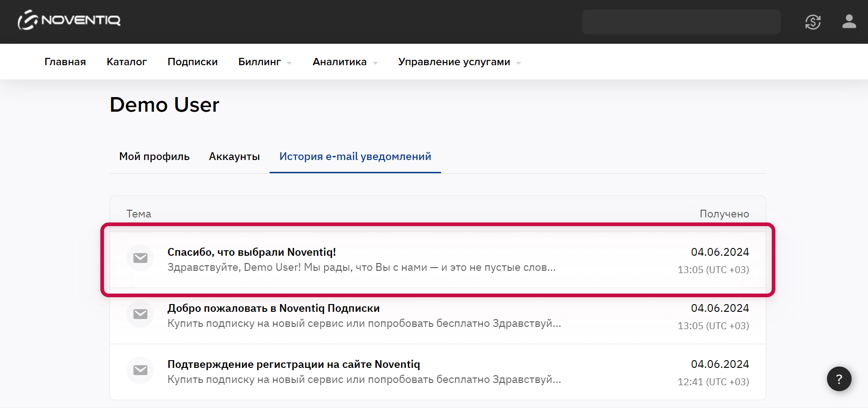
Task: Open 'Добро пожаловать в Noventiq Подписки' email
Action: tap(273, 308)
